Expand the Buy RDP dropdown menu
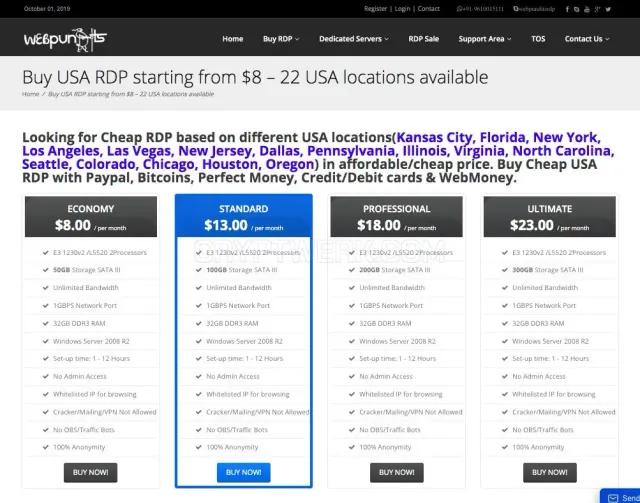 281,39
